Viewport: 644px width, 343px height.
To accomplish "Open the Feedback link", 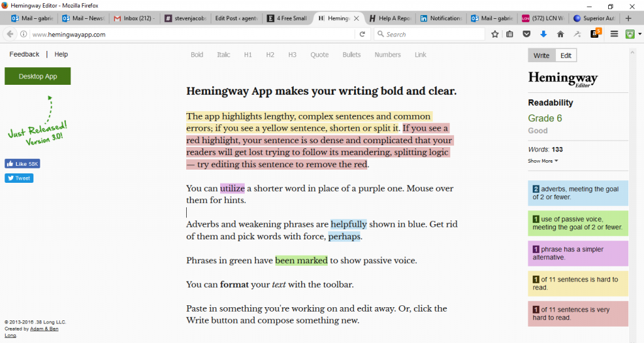I will [x=25, y=54].
